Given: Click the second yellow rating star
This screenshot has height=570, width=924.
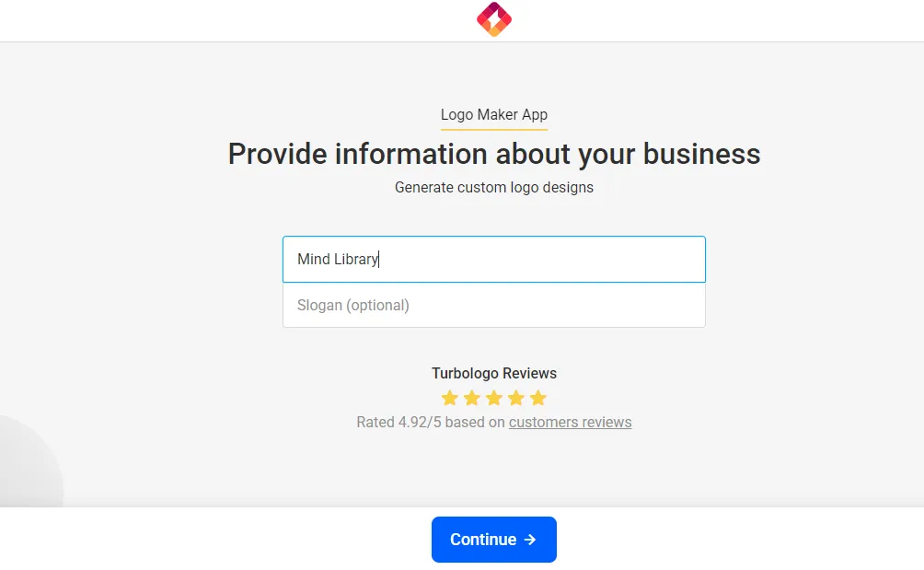Looking at the screenshot, I should [x=472, y=399].
